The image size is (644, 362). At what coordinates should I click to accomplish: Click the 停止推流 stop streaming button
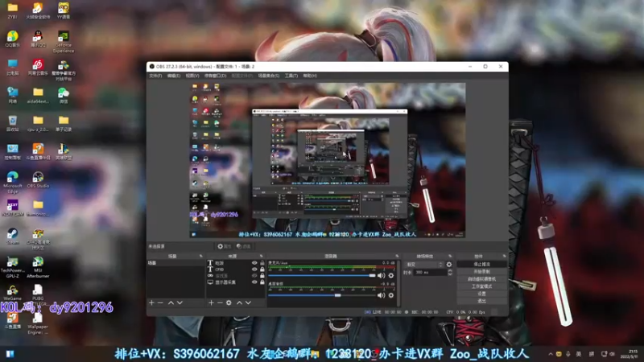coord(481,265)
